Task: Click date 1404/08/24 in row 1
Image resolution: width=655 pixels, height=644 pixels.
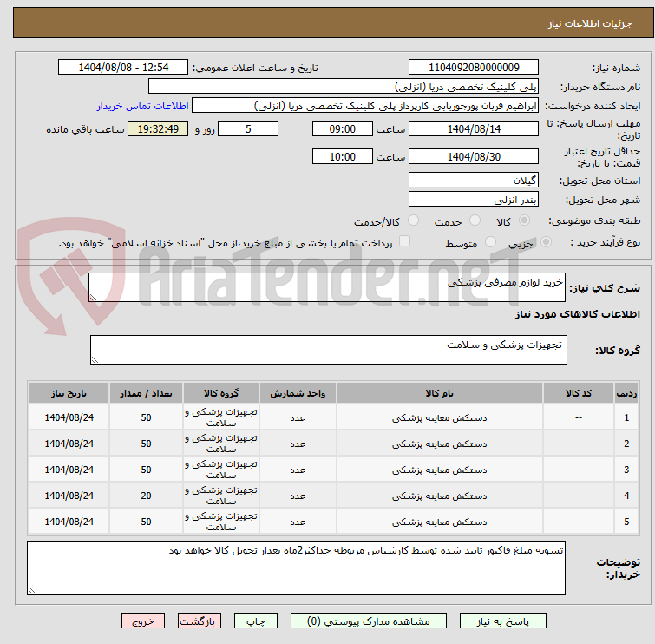Action: 69,417
